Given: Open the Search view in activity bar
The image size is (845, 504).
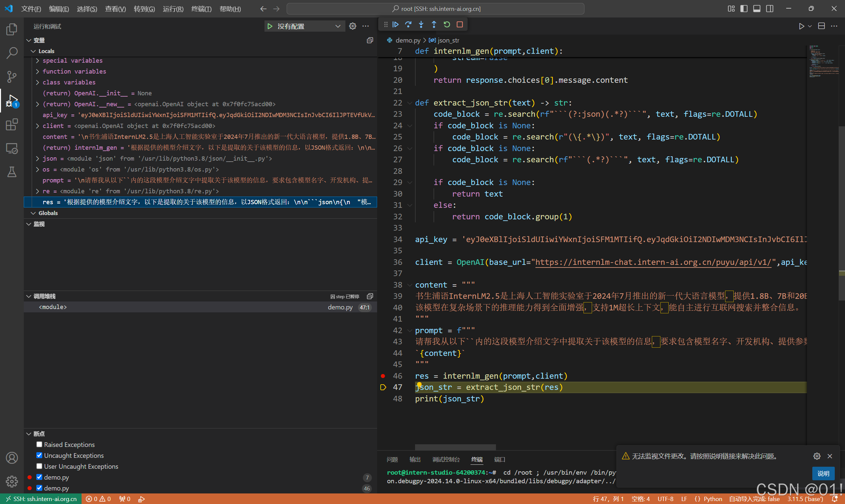Looking at the screenshot, I should (x=12, y=53).
